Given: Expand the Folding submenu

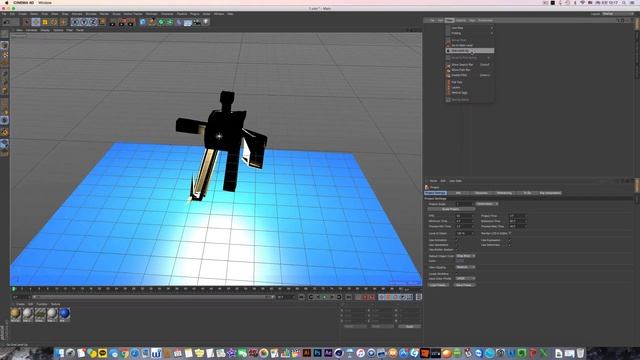Looking at the screenshot, I should (x=469, y=33).
